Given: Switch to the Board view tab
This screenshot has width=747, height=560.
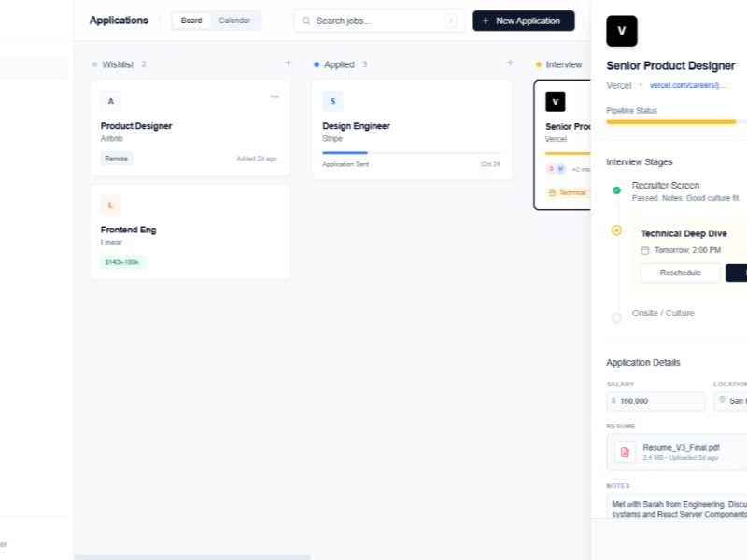Looking at the screenshot, I should pos(191,21).
